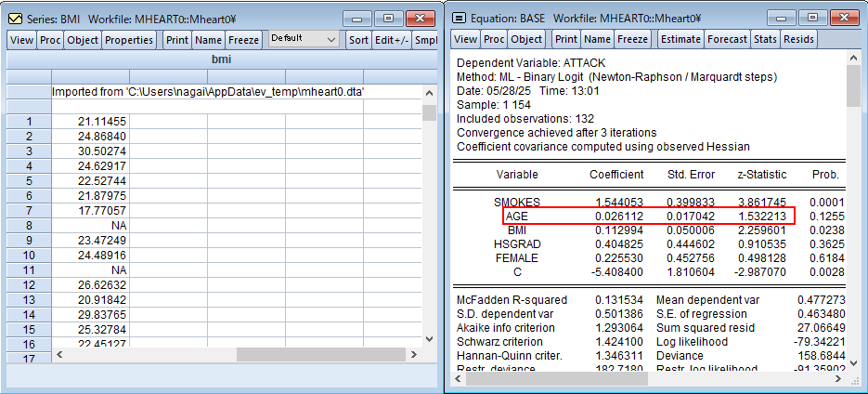Click the Equation BASE window title icon
This screenshot has width=868, height=394.
(459, 18)
